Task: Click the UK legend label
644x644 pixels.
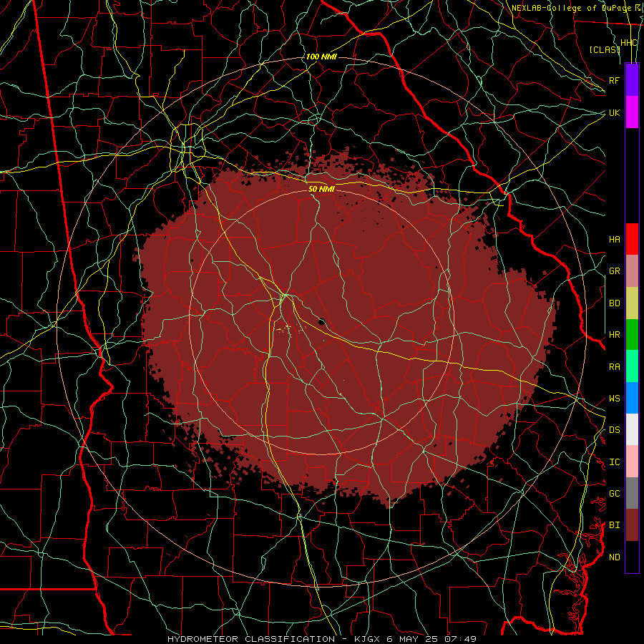Action: (x=615, y=112)
